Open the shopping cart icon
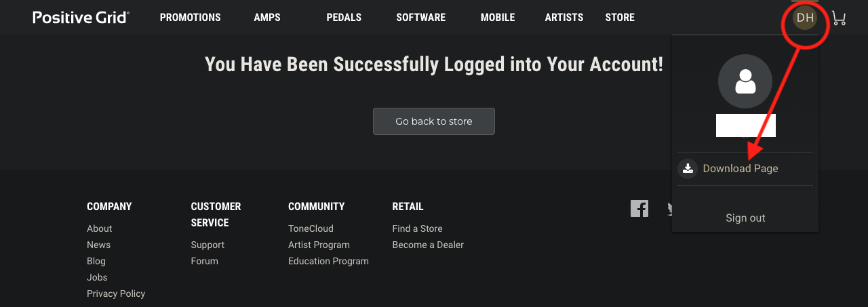This screenshot has width=868, height=307. 839,18
